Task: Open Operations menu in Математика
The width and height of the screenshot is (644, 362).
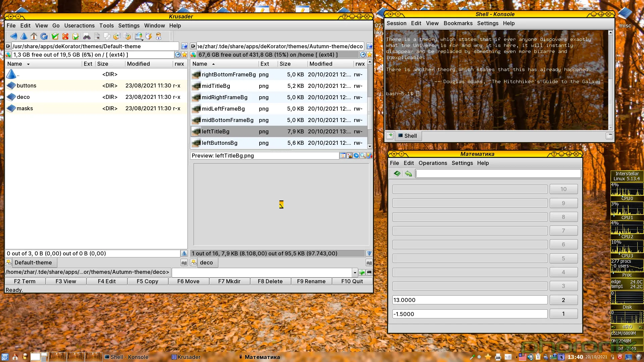Action: [433, 163]
